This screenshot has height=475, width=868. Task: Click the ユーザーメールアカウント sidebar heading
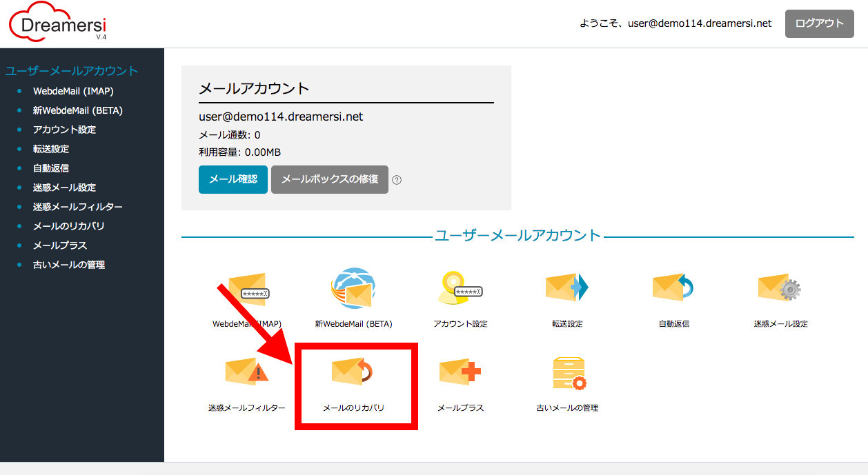pyautogui.click(x=72, y=71)
